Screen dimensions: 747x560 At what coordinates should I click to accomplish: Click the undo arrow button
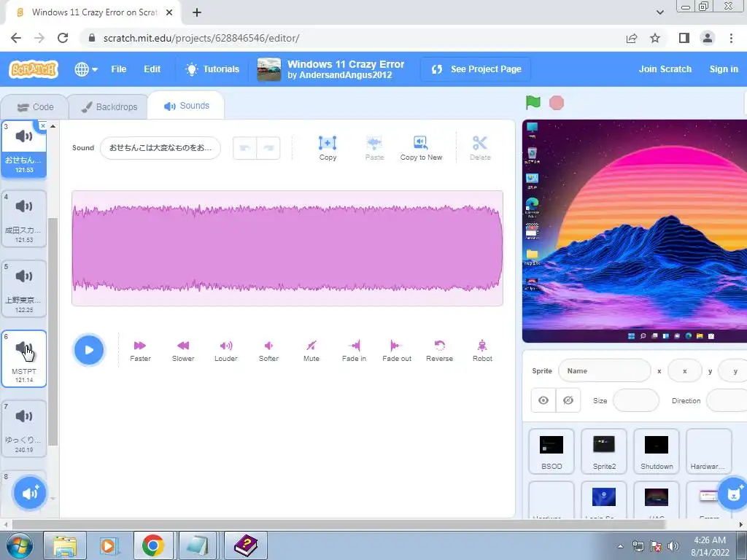[245, 147]
